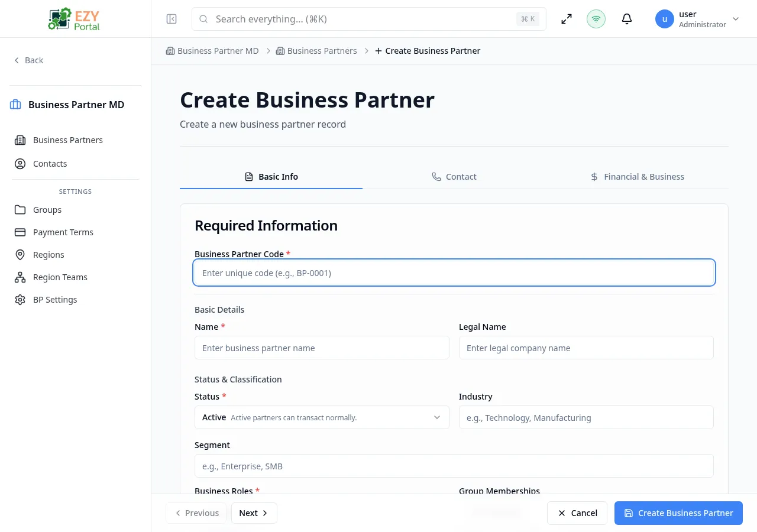Open the Regions settings page

coord(48,254)
